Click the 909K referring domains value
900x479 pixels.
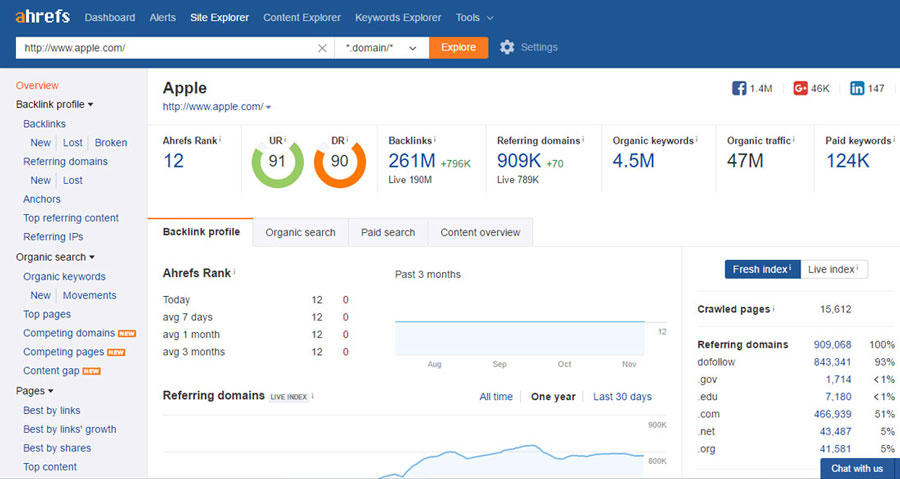[x=519, y=161]
